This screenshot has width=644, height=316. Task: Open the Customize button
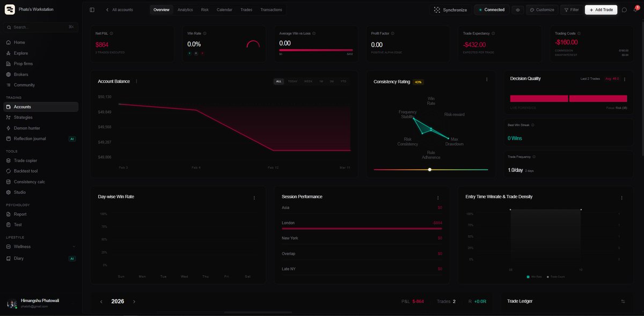point(542,10)
